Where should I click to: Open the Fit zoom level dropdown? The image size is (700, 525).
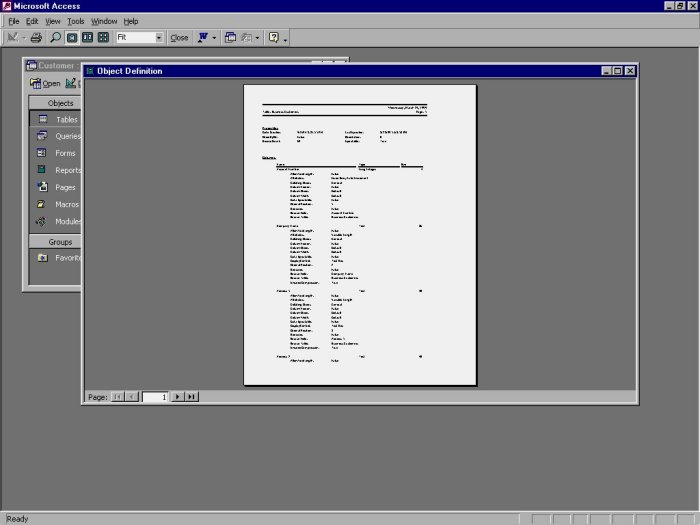[159, 38]
